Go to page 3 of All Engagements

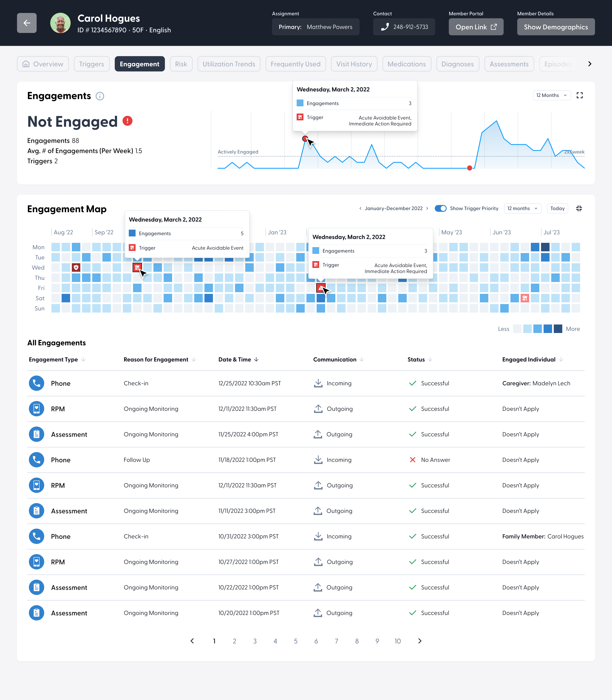click(255, 641)
